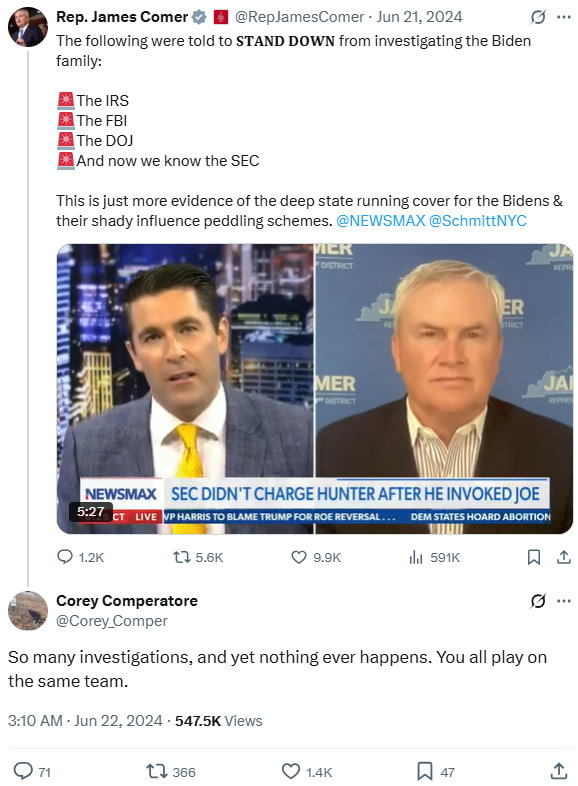The width and height of the screenshot is (578, 786).
Task: Open the @SchmittNYC mention link
Action: 478,221
